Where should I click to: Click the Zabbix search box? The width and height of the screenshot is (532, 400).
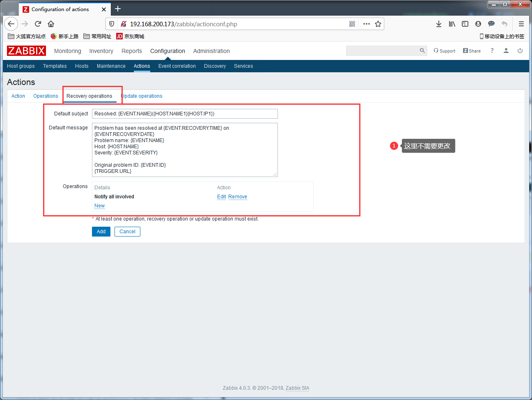point(382,51)
